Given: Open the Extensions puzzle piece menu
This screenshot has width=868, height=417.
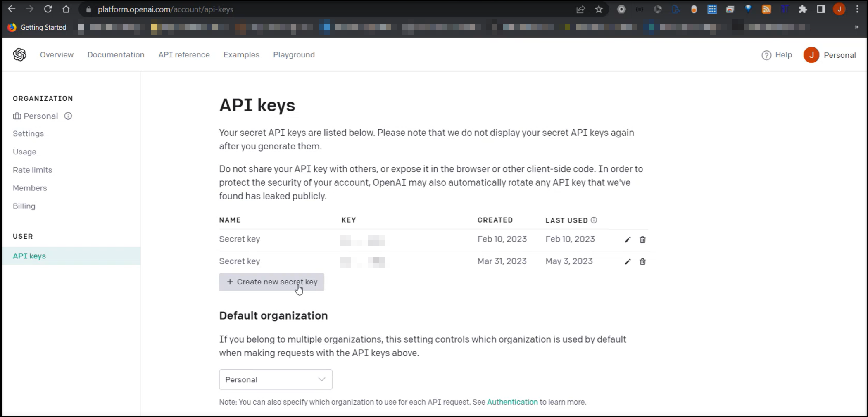Looking at the screenshot, I should coord(803,9).
